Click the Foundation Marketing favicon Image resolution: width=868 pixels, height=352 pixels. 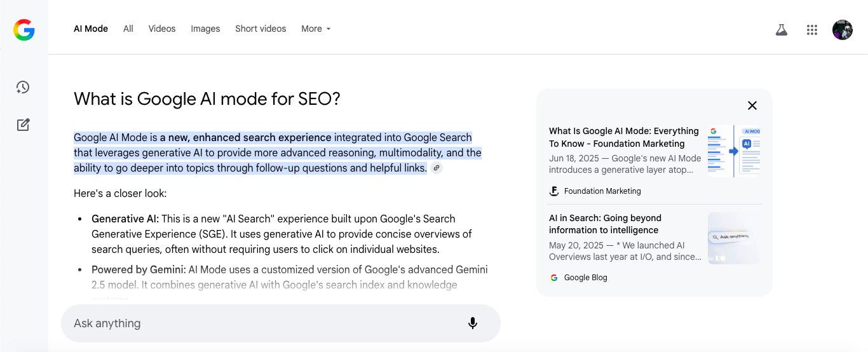(x=554, y=191)
